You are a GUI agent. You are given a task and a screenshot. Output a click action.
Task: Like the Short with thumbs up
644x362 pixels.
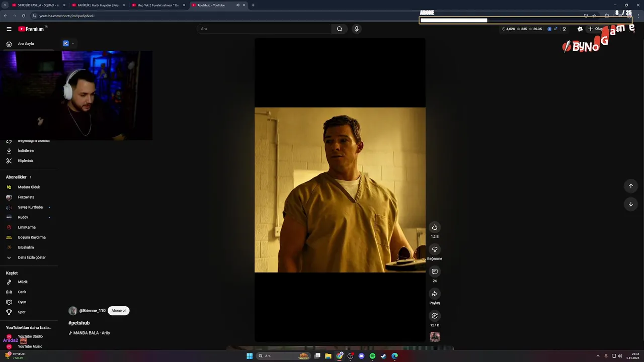coord(435,227)
